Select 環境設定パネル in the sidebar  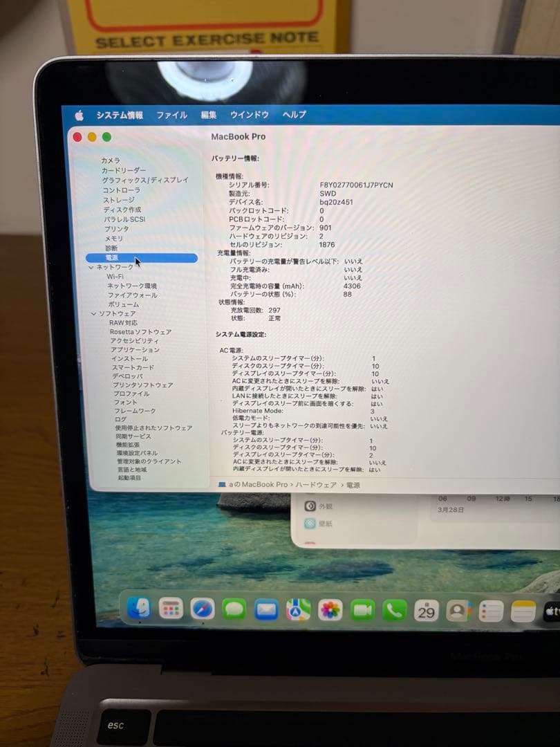point(137,452)
